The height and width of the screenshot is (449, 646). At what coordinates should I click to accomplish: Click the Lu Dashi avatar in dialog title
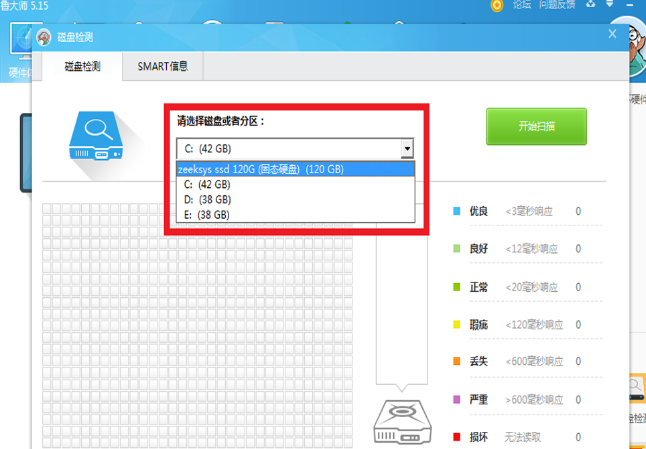44,37
